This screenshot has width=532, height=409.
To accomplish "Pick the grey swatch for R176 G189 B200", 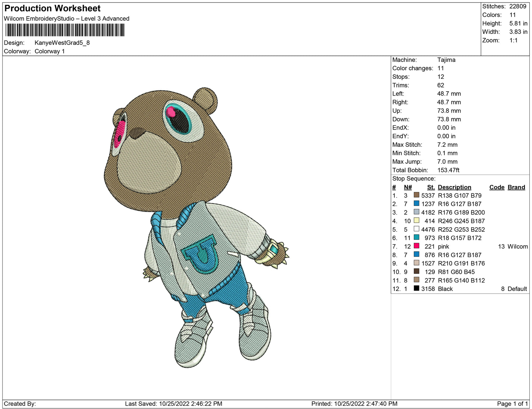I will point(416,212).
